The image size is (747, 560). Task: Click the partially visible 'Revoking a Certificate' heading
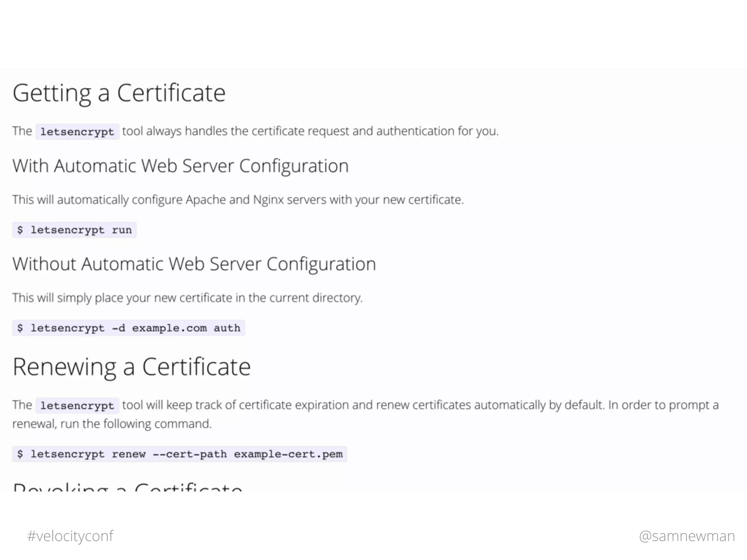[128, 487]
